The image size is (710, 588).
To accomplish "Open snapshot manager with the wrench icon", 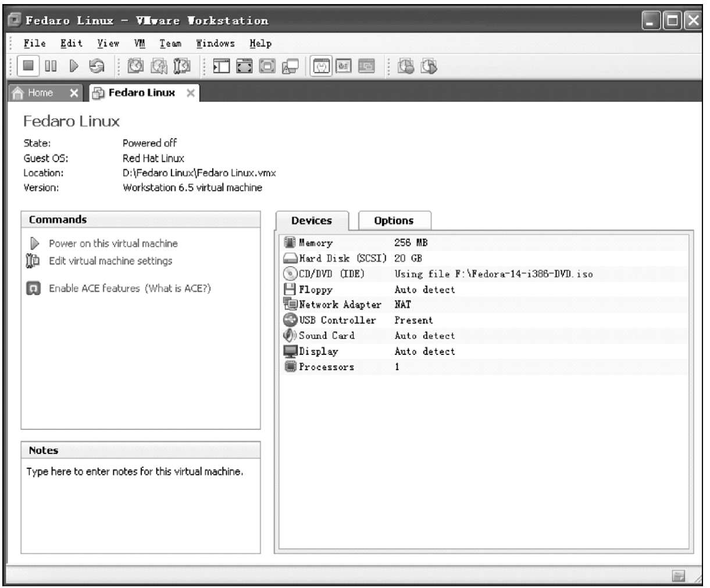I will coord(182,66).
